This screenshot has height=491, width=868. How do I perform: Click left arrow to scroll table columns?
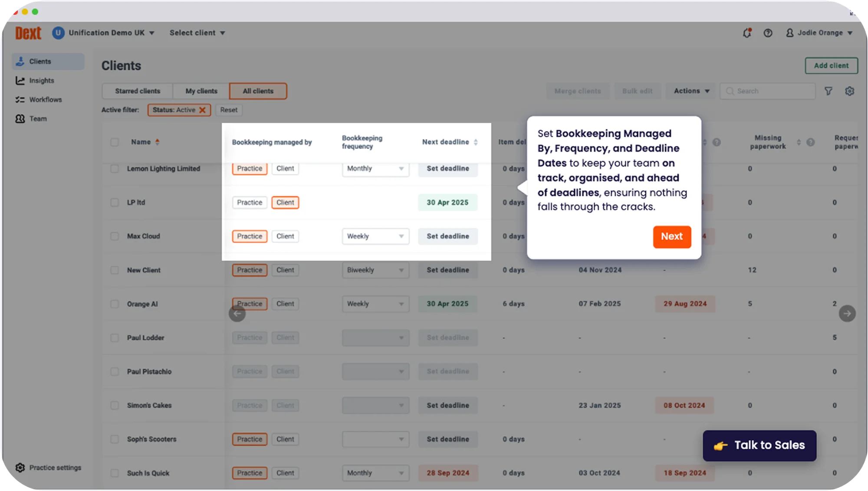click(237, 313)
